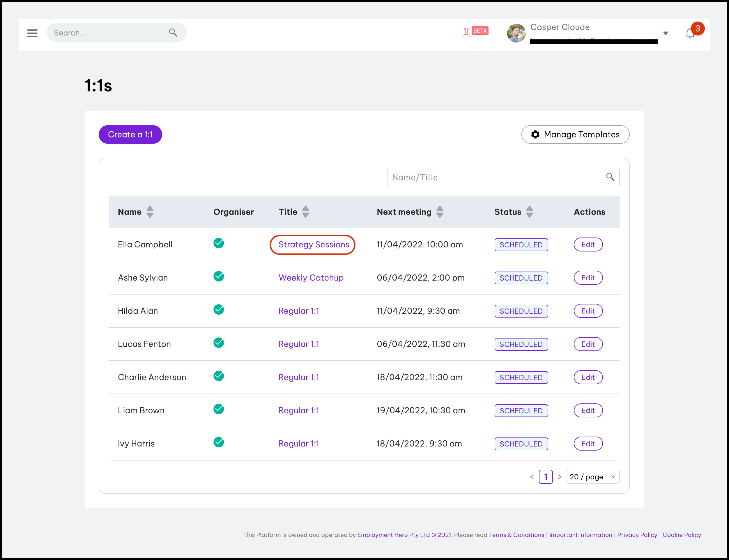Sort the table by Status column
This screenshot has width=729, height=560.
pyautogui.click(x=529, y=212)
